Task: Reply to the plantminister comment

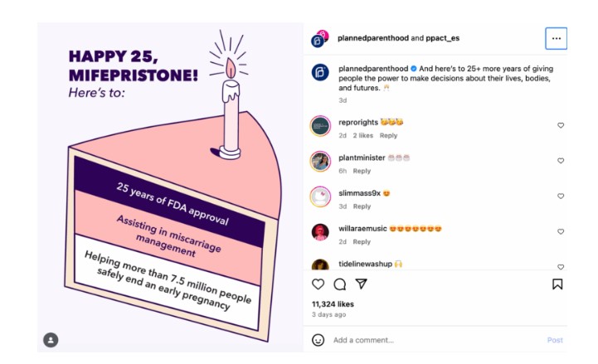Action: [362, 171]
